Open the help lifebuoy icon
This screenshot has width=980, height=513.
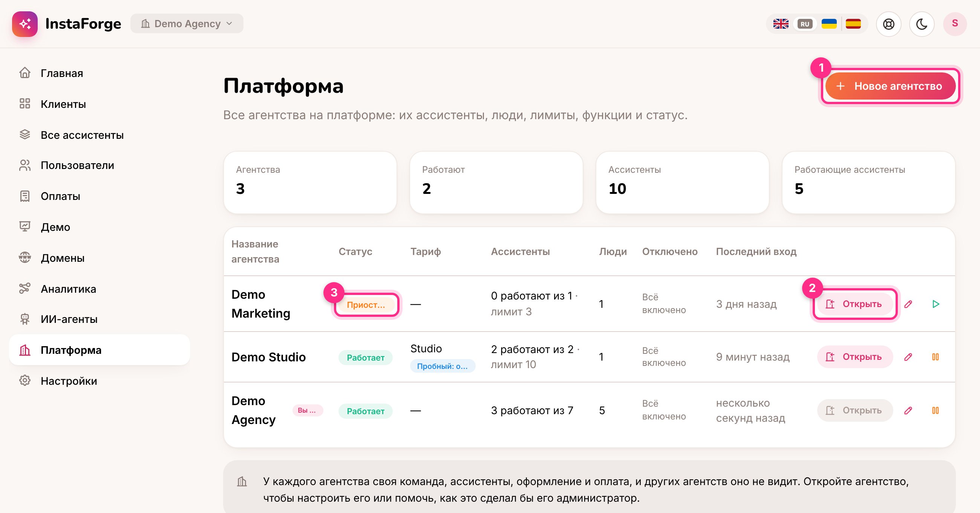[888, 24]
